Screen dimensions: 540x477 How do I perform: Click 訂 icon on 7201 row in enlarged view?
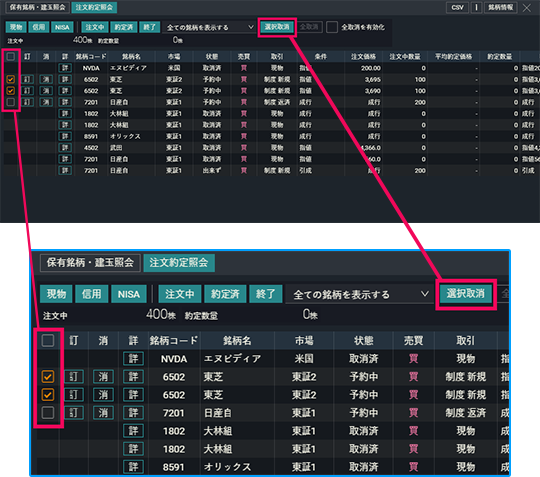[74, 413]
